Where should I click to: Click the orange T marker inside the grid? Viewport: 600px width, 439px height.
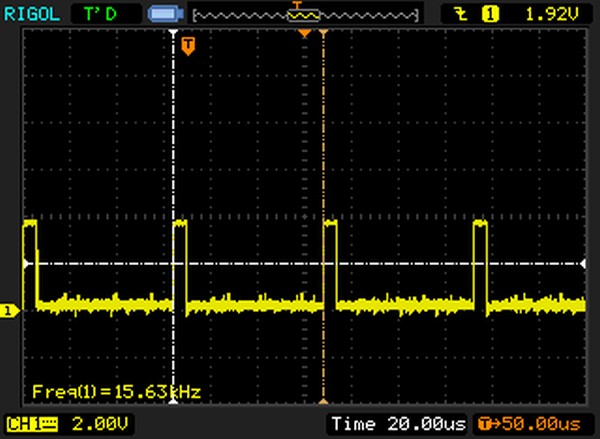click(188, 44)
